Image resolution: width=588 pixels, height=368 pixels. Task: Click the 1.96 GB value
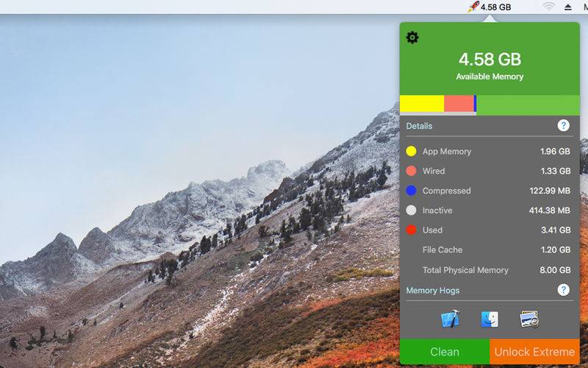click(x=555, y=152)
